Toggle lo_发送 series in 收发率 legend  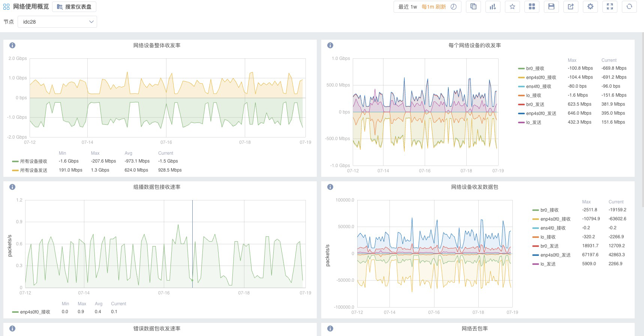click(533, 122)
